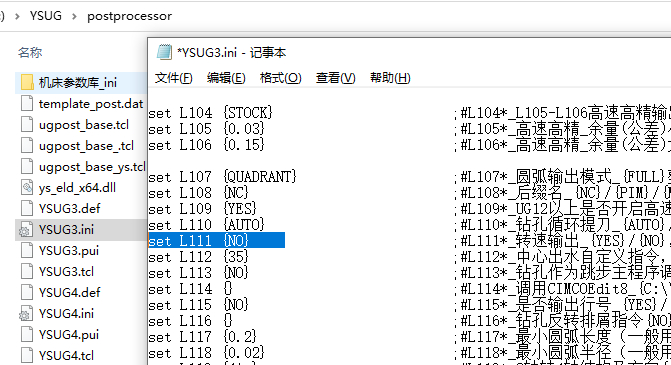Viewport: 671px width, 365px height.
Task: Click the line 'set L105 {0.03}'
Action: [x=206, y=129]
